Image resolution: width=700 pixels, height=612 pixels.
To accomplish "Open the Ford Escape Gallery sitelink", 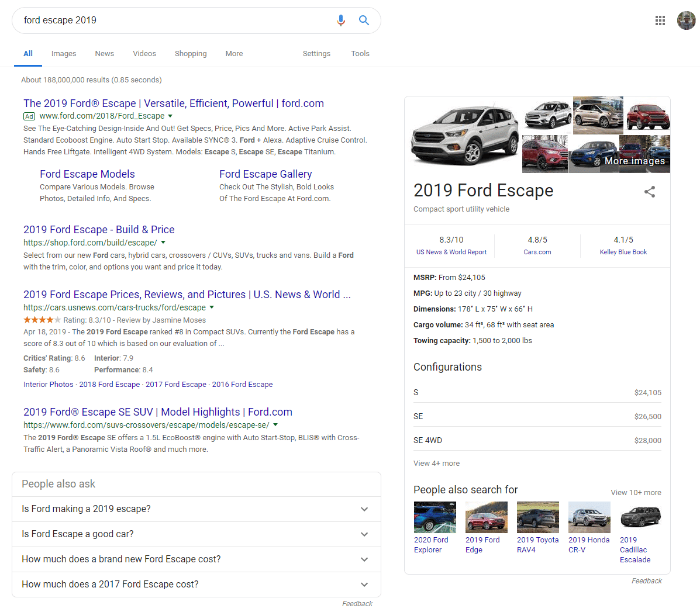I will [265, 174].
